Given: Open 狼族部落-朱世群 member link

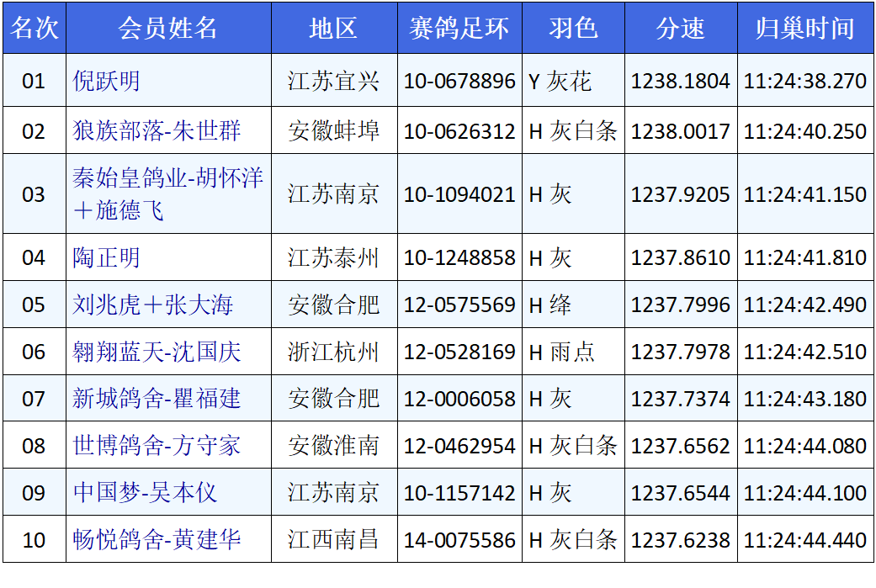Looking at the screenshot, I should pyautogui.click(x=157, y=131).
